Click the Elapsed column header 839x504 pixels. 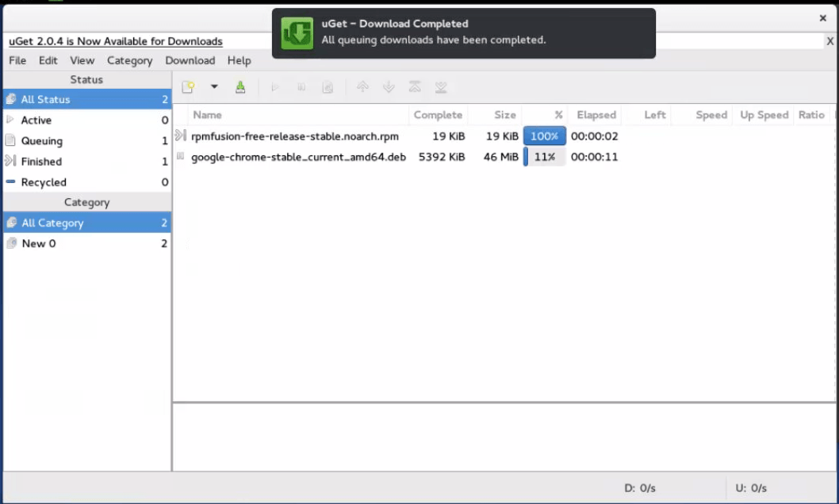[x=596, y=115]
